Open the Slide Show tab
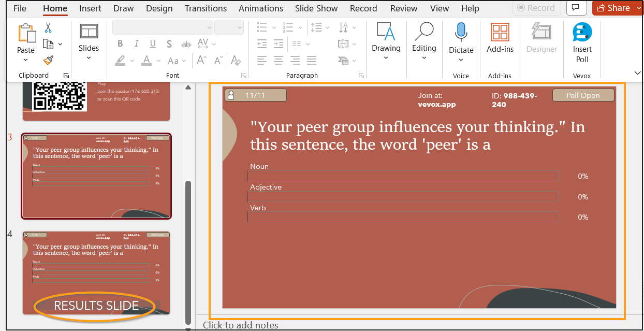Viewport: 644px width, 331px height. point(316,8)
